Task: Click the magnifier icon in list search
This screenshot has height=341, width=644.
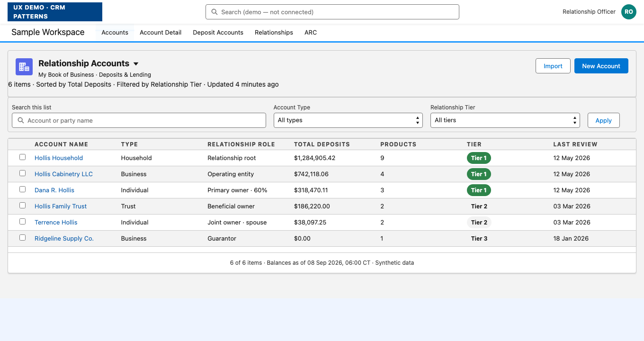Action: (x=21, y=120)
